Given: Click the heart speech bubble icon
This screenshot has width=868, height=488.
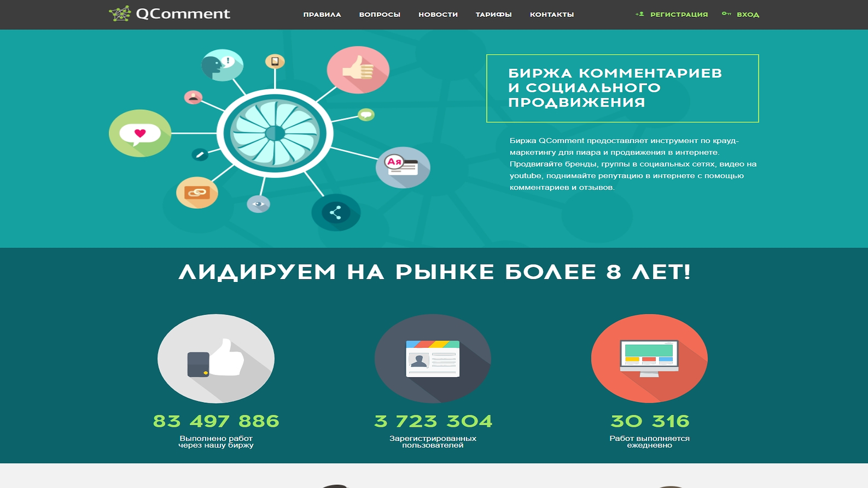Looking at the screenshot, I should [x=140, y=133].
